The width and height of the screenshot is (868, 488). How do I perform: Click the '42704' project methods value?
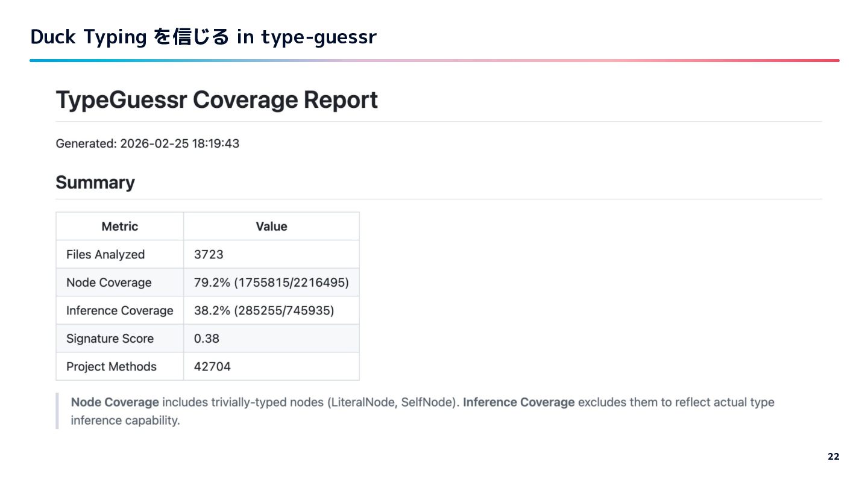point(212,366)
